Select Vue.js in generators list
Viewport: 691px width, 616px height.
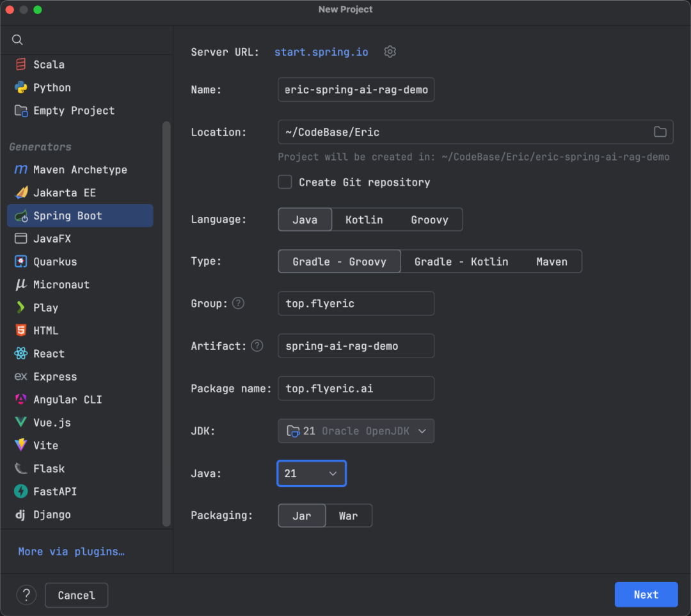click(52, 422)
